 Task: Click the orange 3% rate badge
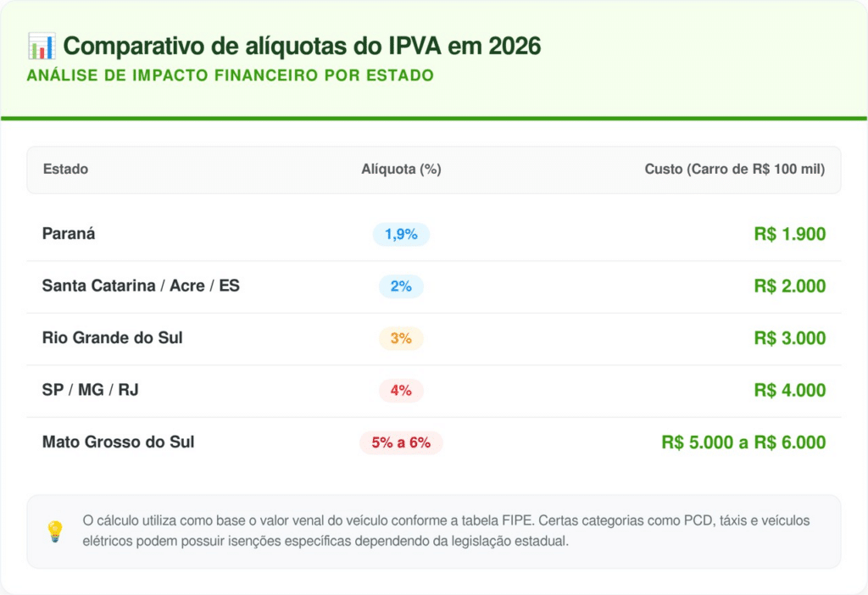click(x=401, y=339)
